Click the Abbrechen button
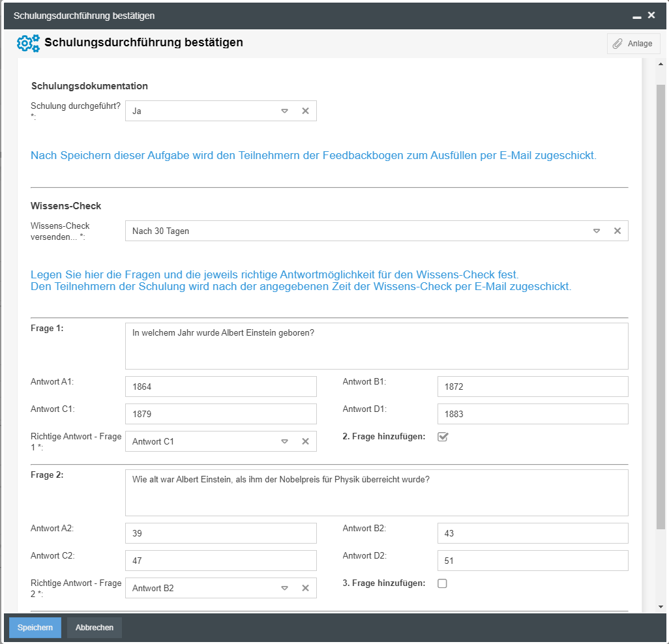 (95, 628)
